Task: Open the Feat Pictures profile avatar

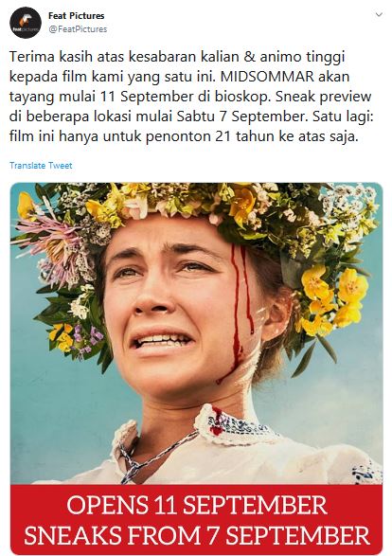Action: pos(26,22)
